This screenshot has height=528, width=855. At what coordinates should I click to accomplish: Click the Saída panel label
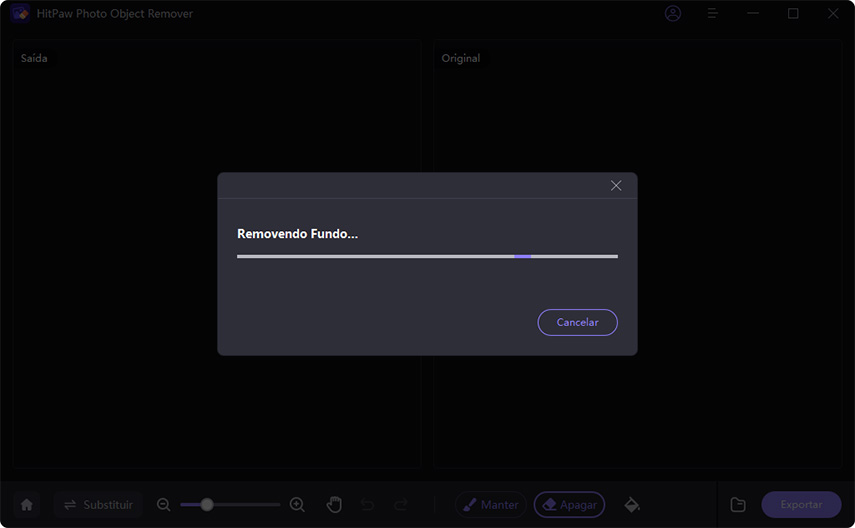(34, 58)
